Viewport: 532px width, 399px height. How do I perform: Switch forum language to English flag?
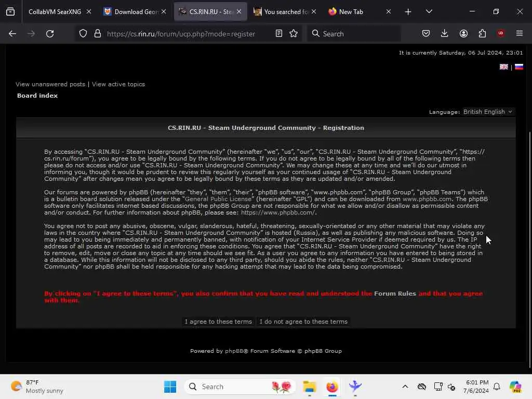tap(504, 67)
